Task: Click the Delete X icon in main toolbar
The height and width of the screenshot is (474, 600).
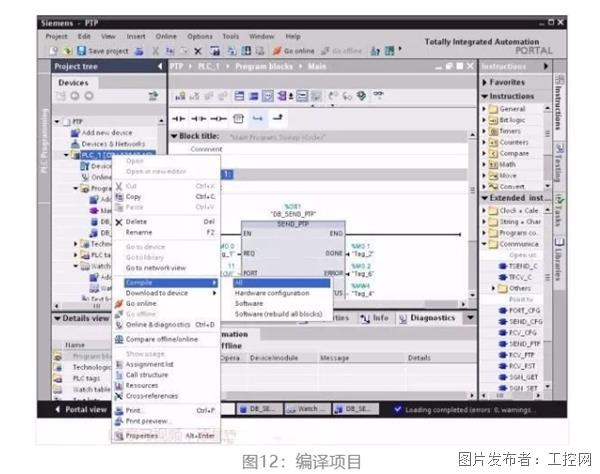Action: coord(197,51)
